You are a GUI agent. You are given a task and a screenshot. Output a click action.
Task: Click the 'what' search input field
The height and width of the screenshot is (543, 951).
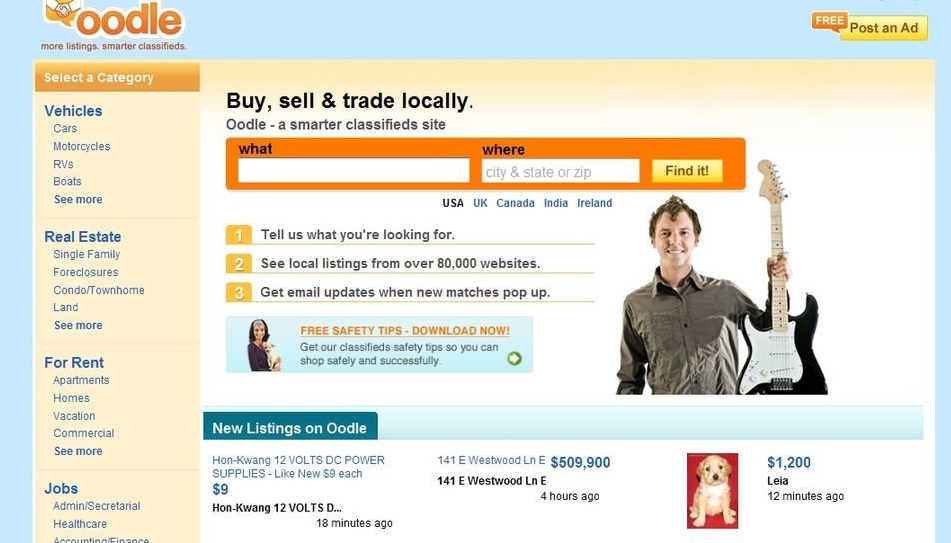(x=354, y=170)
